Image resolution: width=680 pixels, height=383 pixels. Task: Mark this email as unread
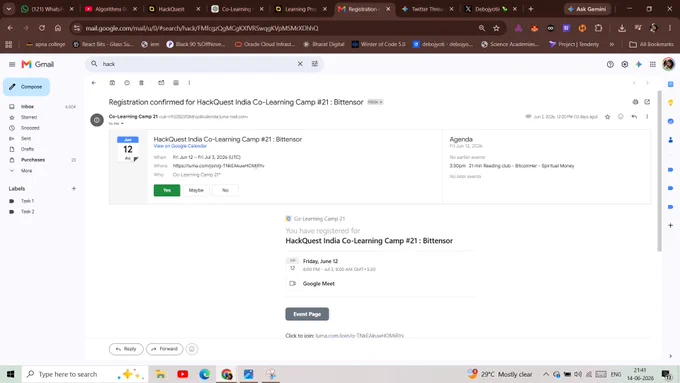pos(161,83)
